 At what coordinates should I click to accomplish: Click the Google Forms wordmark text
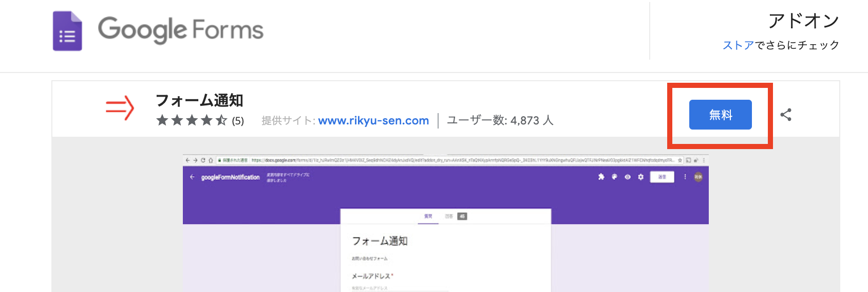click(x=181, y=30)
